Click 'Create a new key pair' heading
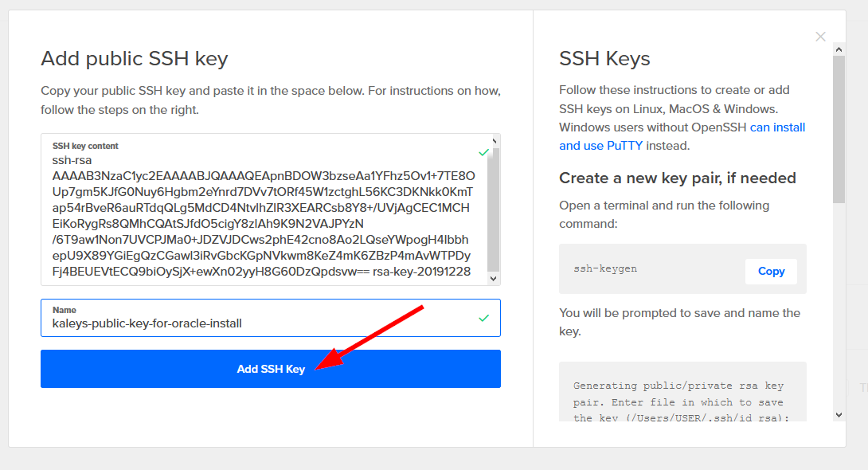Screen dimensions: 868x470 tap(677, 178)
